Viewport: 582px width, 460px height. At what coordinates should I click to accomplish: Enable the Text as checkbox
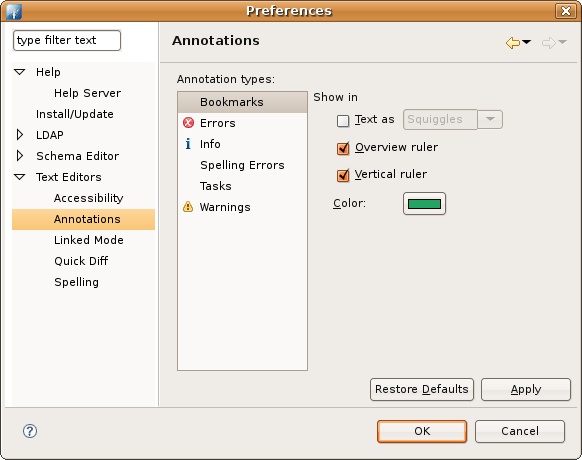343,121
